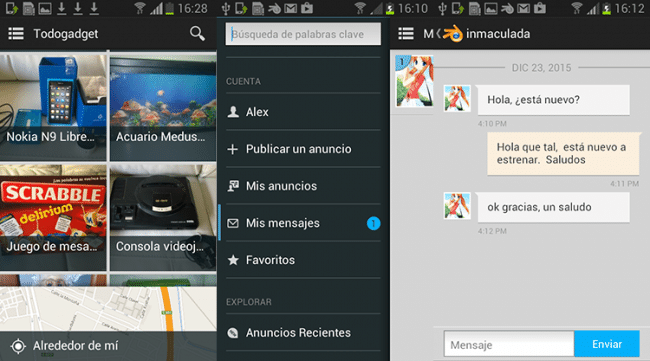This screenshot has height=361, width=650.
Task: Open Mis mensajes
Action: pos(303,223)
